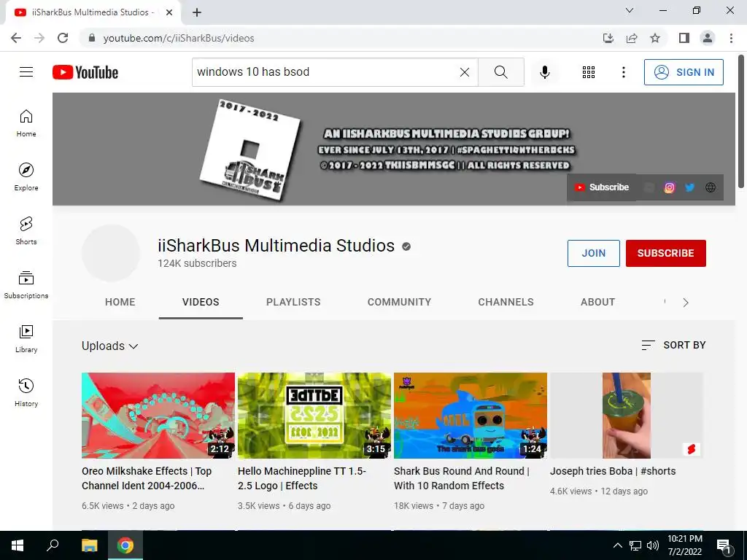
Task: Close the iiSharkBus Multimedia Studios tab
Action: click(x=169, y=12)
